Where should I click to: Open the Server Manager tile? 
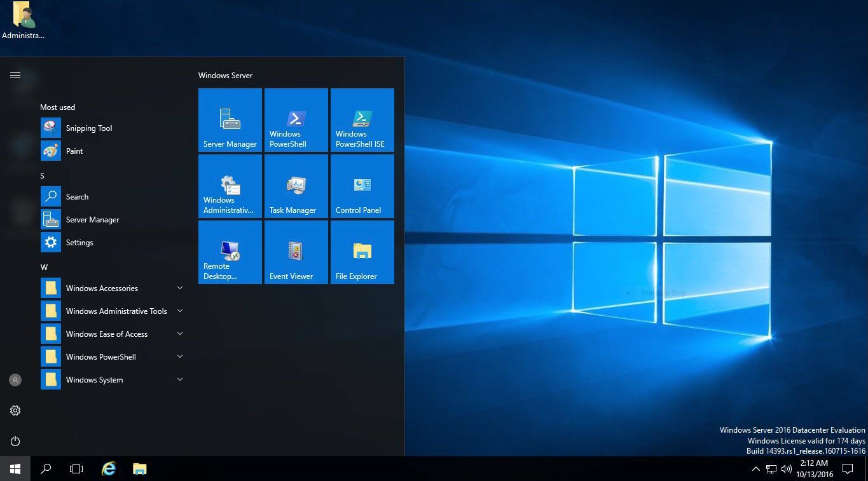tap(230, 119)
